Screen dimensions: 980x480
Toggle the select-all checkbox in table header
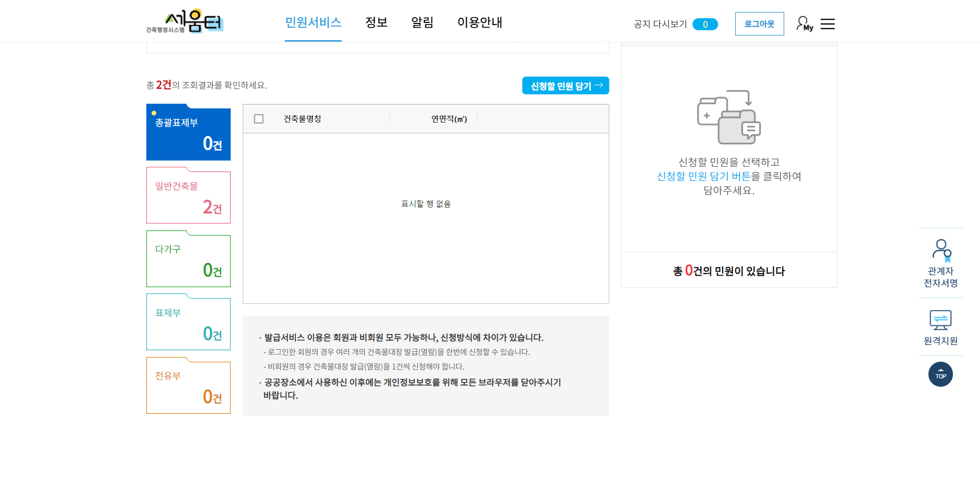click(259, 119)
